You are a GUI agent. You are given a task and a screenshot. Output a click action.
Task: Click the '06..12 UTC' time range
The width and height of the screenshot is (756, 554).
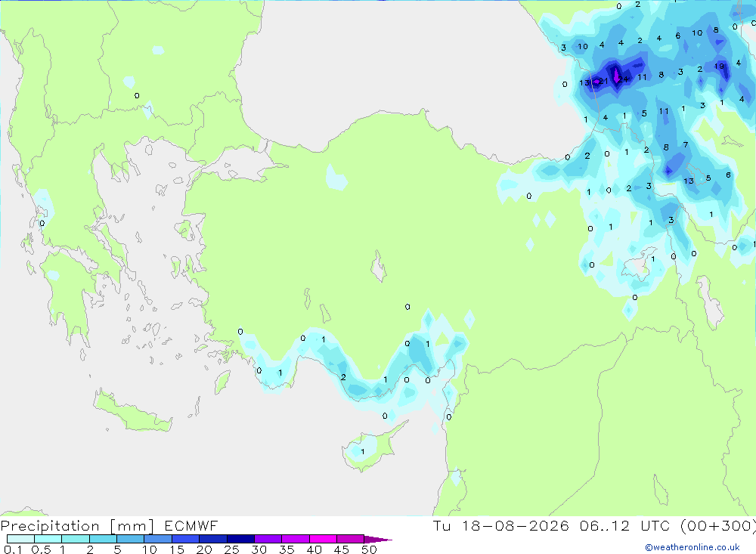pos(627,525)
